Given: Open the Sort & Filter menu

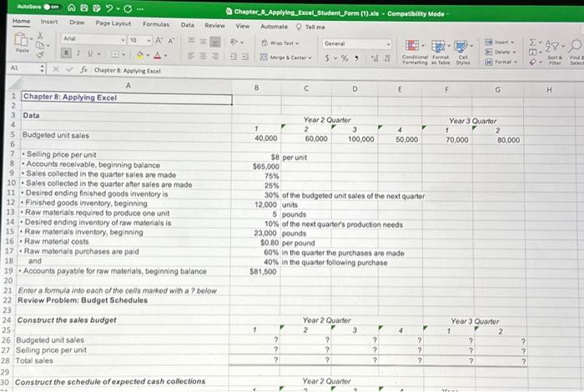Looking at the screenshot, I should [555, 52].
